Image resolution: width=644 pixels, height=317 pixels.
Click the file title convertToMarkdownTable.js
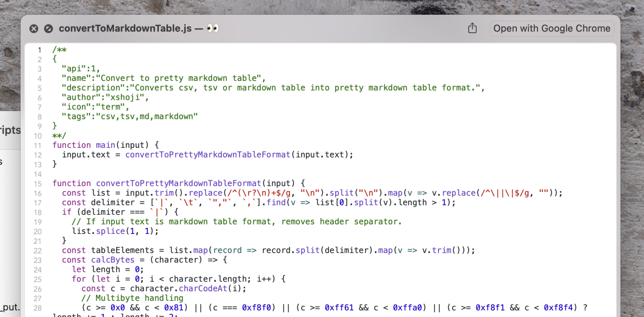125,28
